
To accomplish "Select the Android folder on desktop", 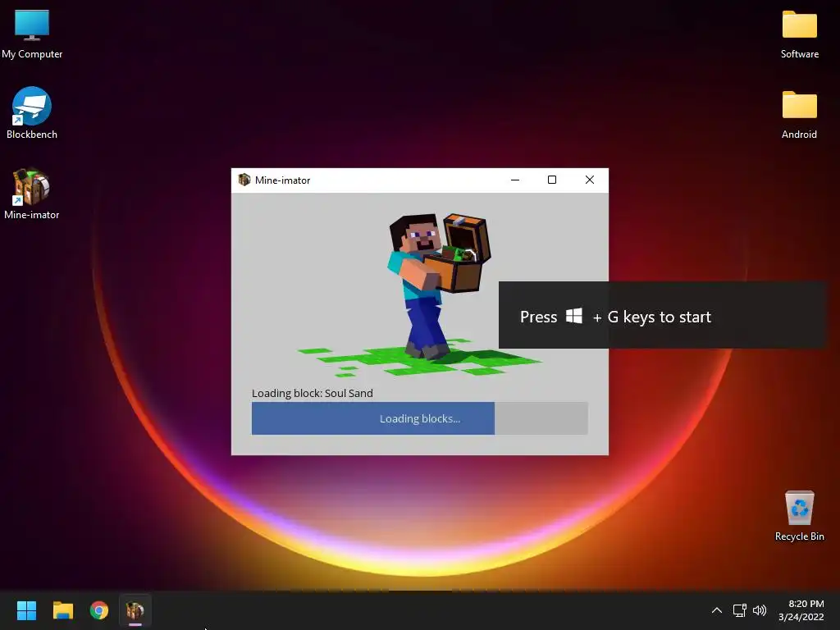I will tap(799, 114).
